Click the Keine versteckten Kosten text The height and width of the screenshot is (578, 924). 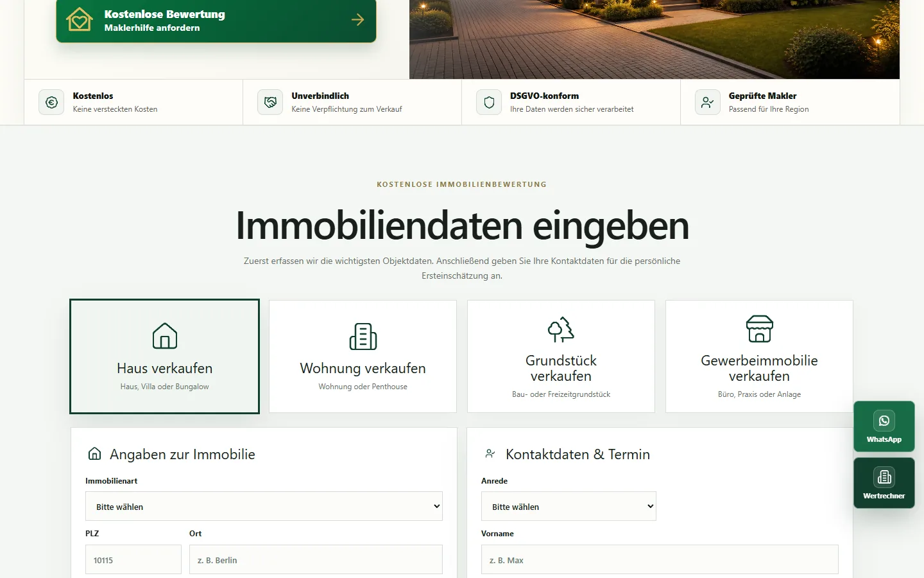point(115,109)
